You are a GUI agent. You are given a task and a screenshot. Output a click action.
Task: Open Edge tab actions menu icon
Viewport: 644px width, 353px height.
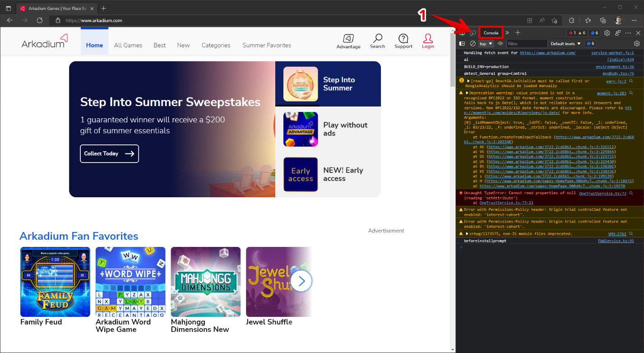(8, 8)
